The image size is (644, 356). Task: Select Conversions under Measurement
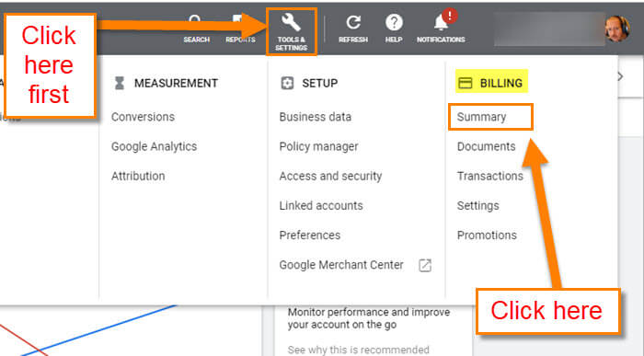point(143,117)
